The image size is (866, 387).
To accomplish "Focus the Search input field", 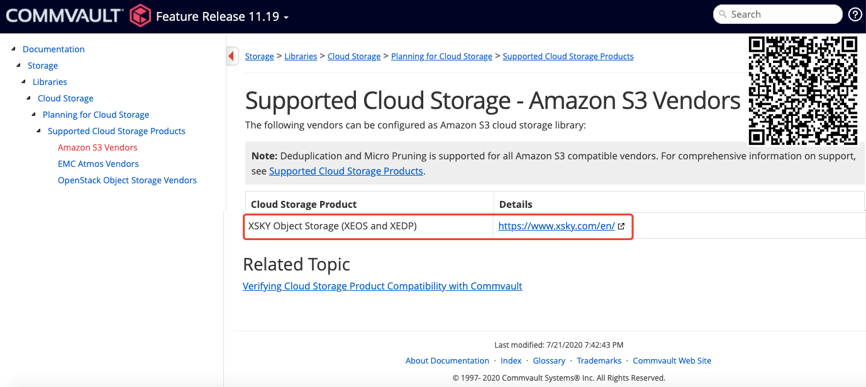I will (779, 15).
